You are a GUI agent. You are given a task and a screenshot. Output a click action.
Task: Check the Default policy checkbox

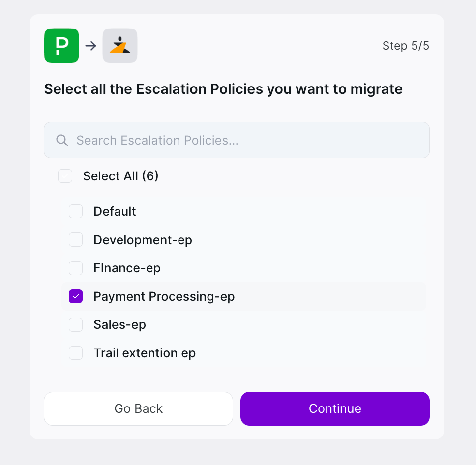[76, 211]
